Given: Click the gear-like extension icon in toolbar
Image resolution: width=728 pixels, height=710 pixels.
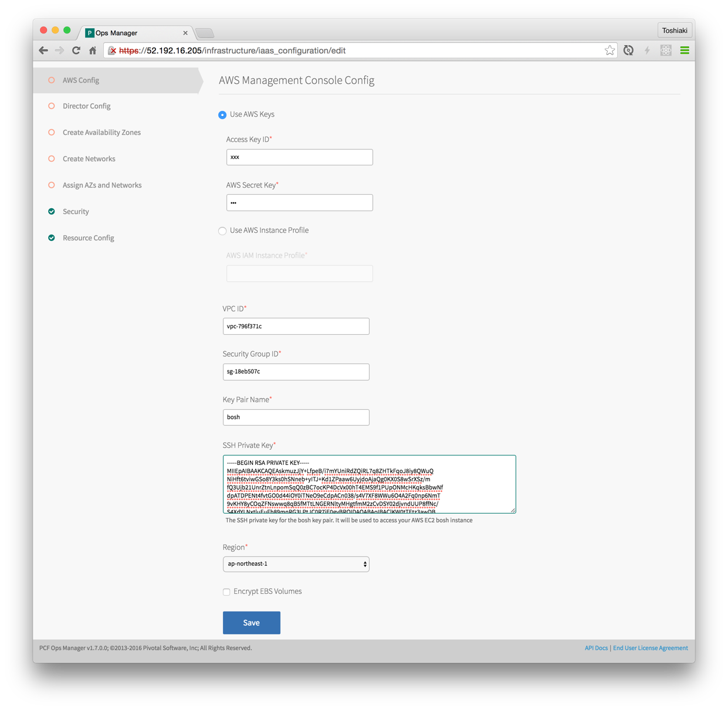Looking at the screenshot, I should (x=666, y=50).
